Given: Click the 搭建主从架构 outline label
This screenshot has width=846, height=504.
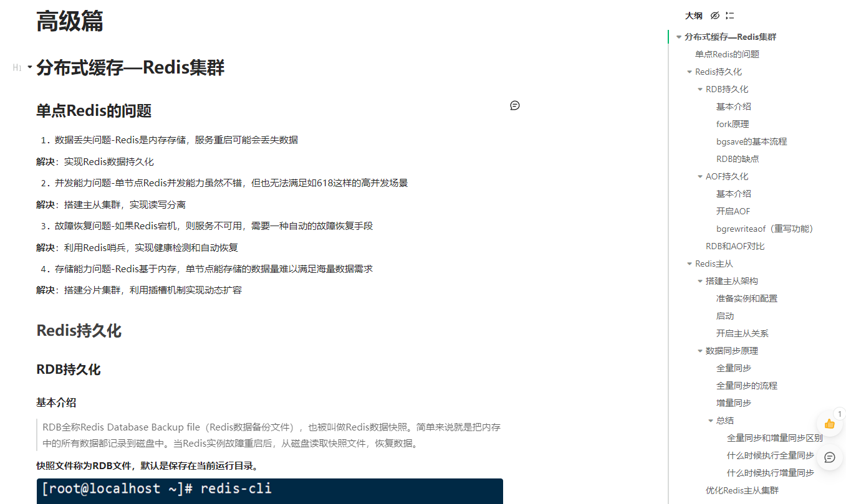Looking at the screenshot, I should click(x=732, y=281).
